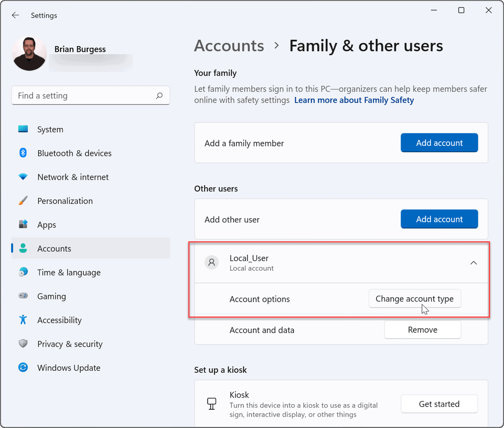Collapse the Local_User account details
Image resolution: width=504 pixels, height=428 pixels.
click(x=473, y=262)
